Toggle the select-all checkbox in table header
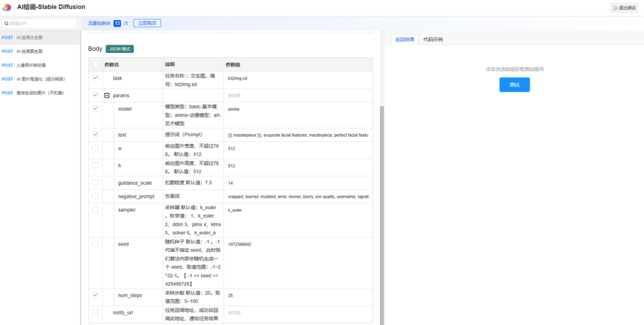The height and width of the screenshot is (325, 644). (96, 65)
